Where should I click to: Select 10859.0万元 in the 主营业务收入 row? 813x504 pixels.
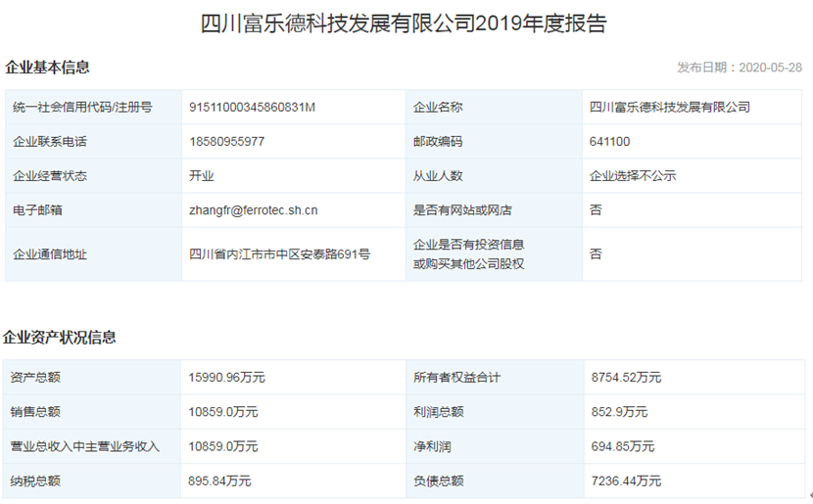pos(223,446)
